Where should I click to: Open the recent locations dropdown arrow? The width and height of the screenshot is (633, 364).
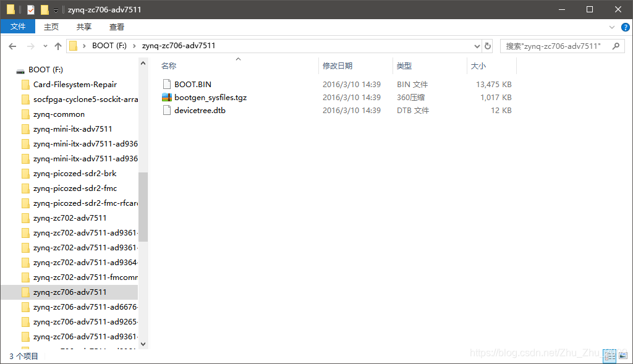(45, 46)
